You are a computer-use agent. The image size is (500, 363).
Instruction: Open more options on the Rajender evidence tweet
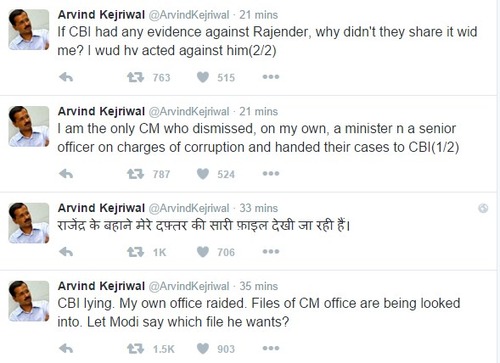[x=271, y=77]
